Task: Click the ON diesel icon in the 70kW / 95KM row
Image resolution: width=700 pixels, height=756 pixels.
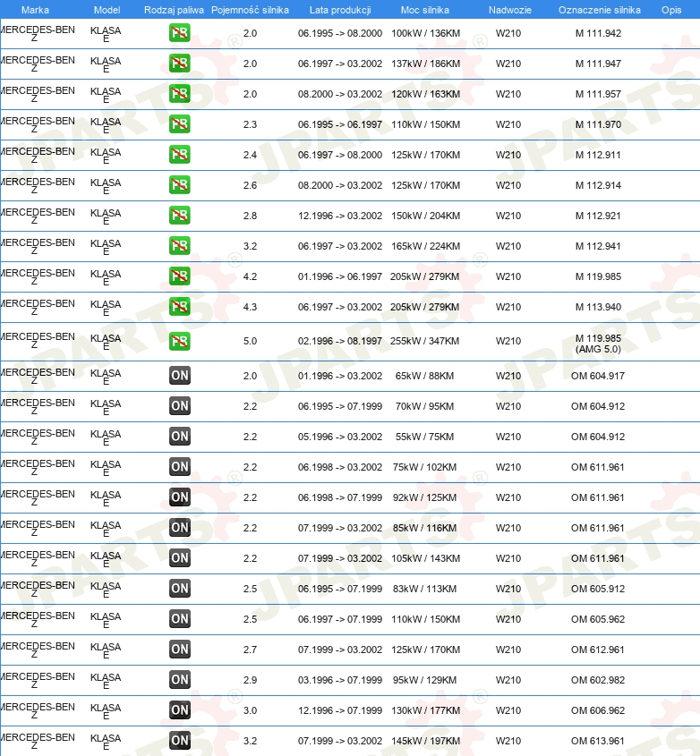Action: [179, 406]
